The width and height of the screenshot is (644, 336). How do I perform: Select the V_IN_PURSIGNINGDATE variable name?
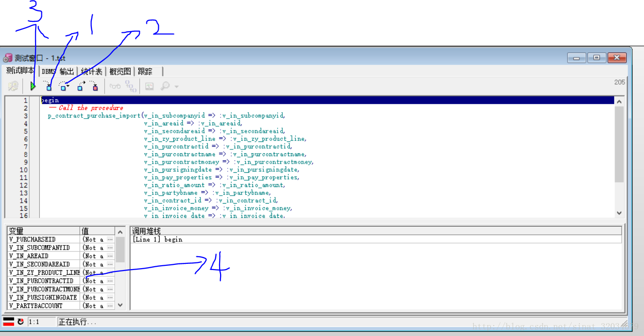pyautogui.click(x=43, y=298)
